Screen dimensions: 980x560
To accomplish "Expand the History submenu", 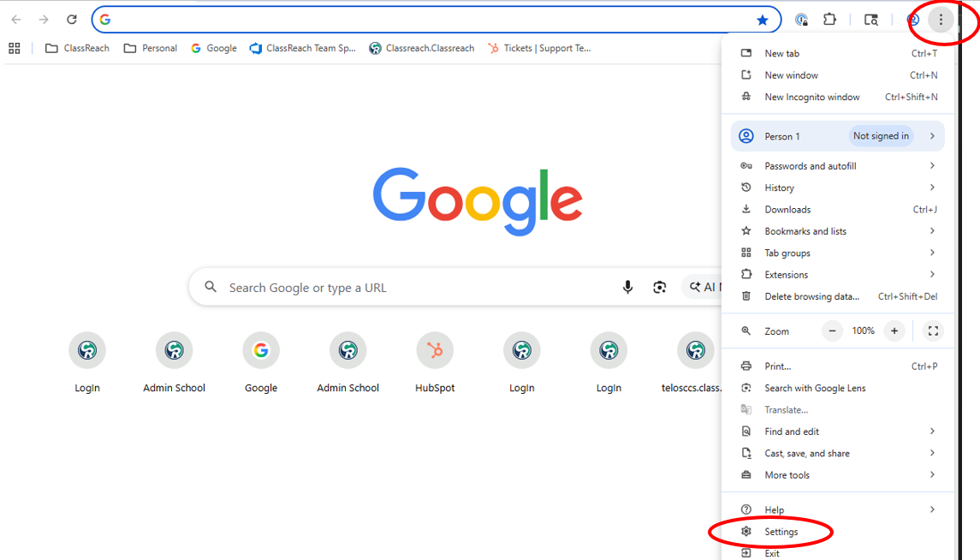I will tap(779, 187).
